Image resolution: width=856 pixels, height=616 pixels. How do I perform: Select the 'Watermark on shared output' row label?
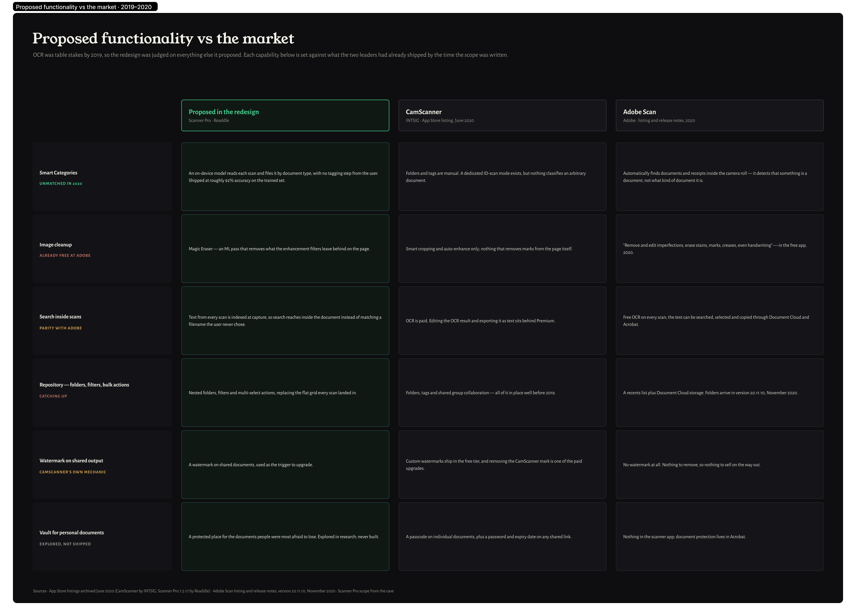(x=71, y=461)
